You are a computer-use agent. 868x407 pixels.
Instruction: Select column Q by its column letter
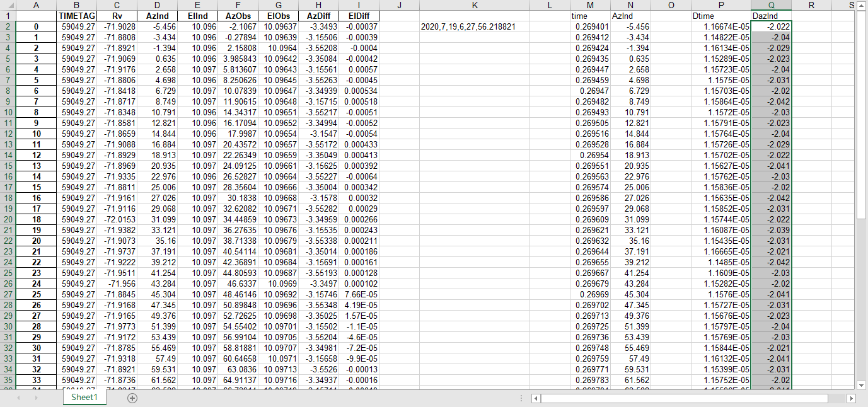pos(770,5)
